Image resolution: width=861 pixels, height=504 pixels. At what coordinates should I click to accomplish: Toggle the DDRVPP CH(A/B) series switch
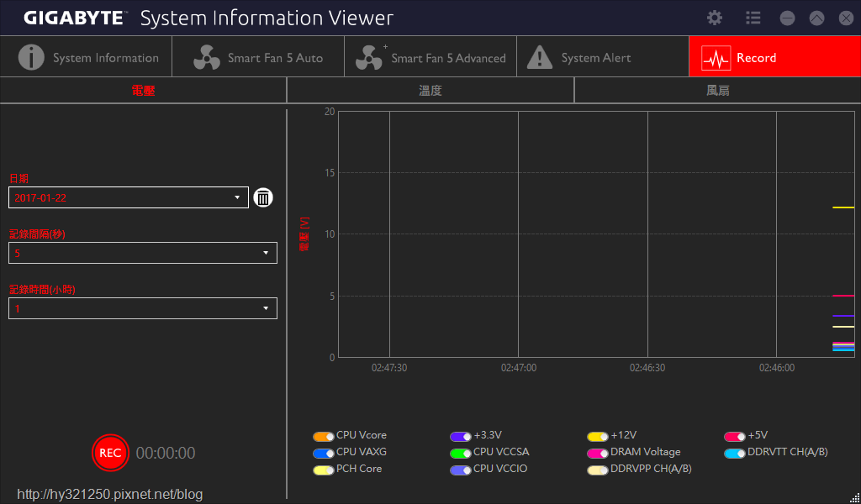click(598, 470)
